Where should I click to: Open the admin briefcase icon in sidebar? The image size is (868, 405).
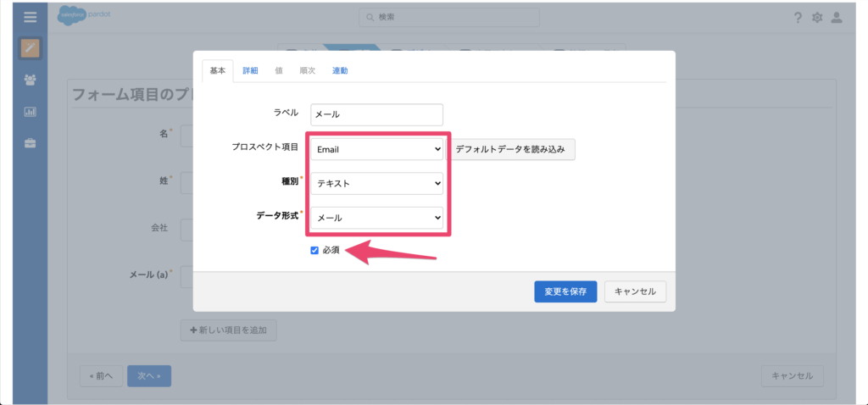(31, 144)
